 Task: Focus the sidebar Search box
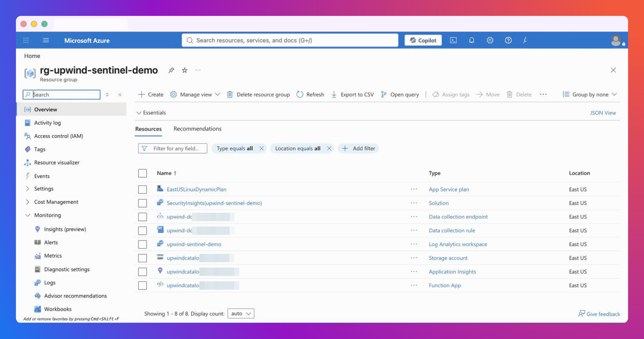click(x=62, y=94)
